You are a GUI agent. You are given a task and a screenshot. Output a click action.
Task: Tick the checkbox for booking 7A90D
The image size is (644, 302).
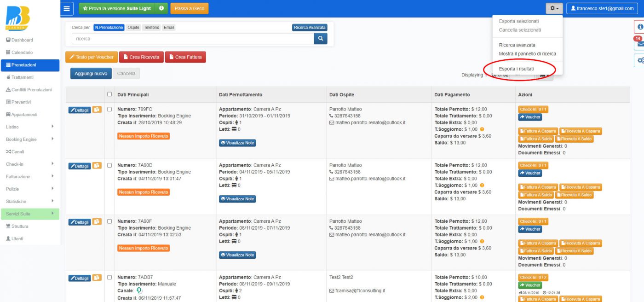pos(109,165)
